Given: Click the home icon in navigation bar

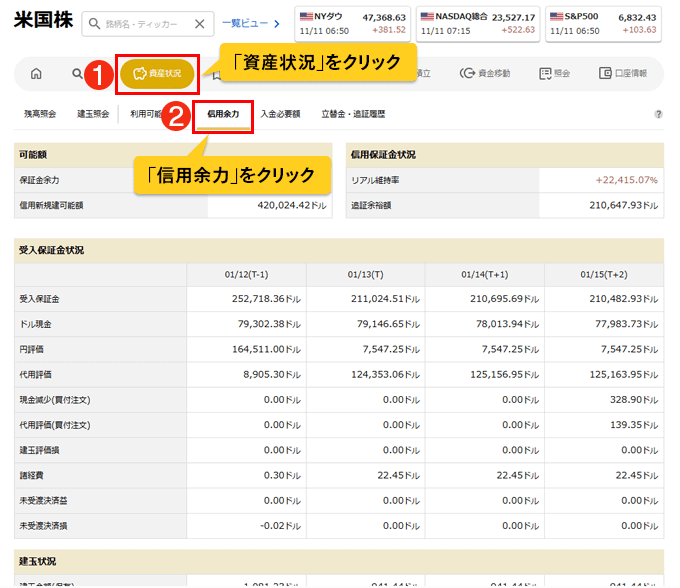Looking at the screenshot, I should 37,74.
